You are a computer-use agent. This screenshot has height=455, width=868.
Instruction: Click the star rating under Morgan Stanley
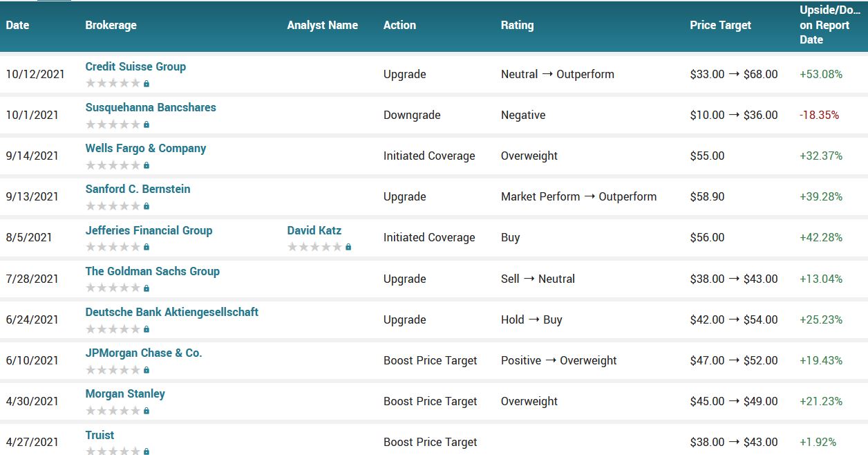113,411
